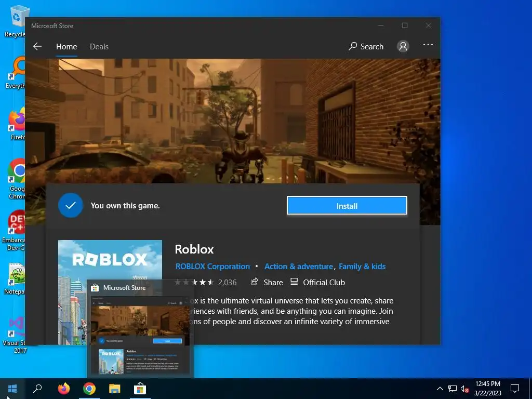Open the 2,036 ratings count
Image resolution: width=532 pixels, height=399 pixels.
coord(228,282)
